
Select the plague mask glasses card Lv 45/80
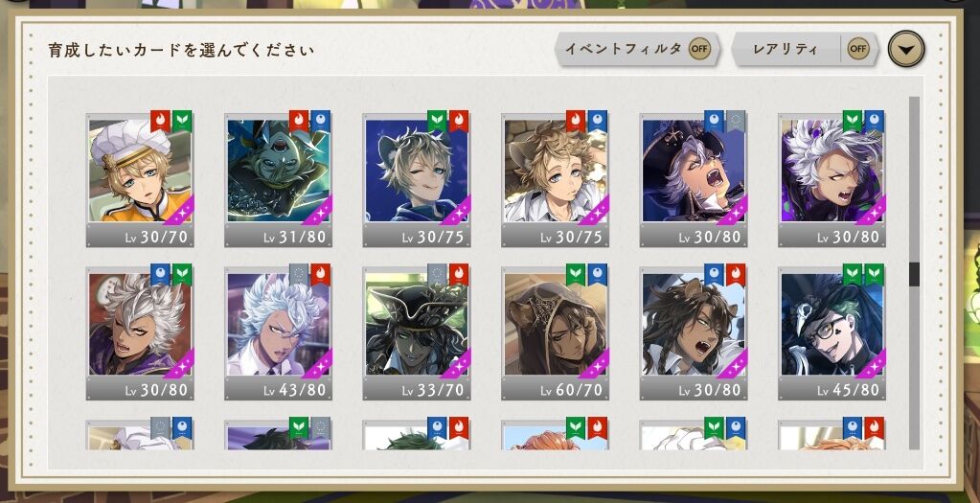click(832, 333)
